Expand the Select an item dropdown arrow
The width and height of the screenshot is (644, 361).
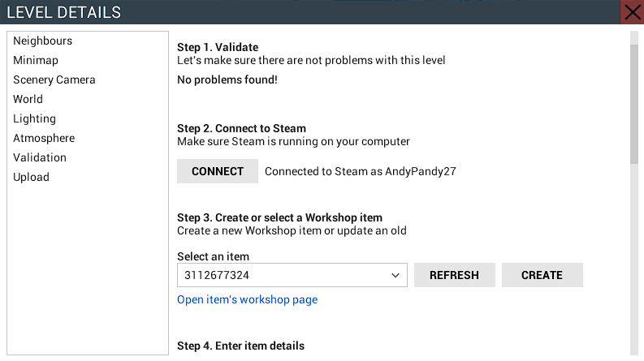click(395, 275)
